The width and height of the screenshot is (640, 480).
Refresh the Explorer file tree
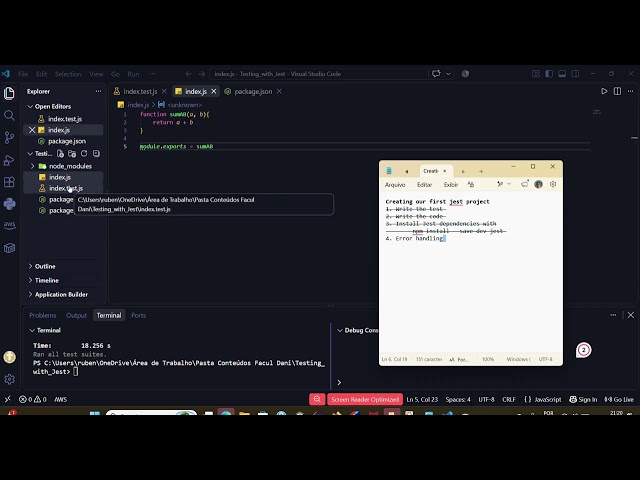[x=84, y=154]
